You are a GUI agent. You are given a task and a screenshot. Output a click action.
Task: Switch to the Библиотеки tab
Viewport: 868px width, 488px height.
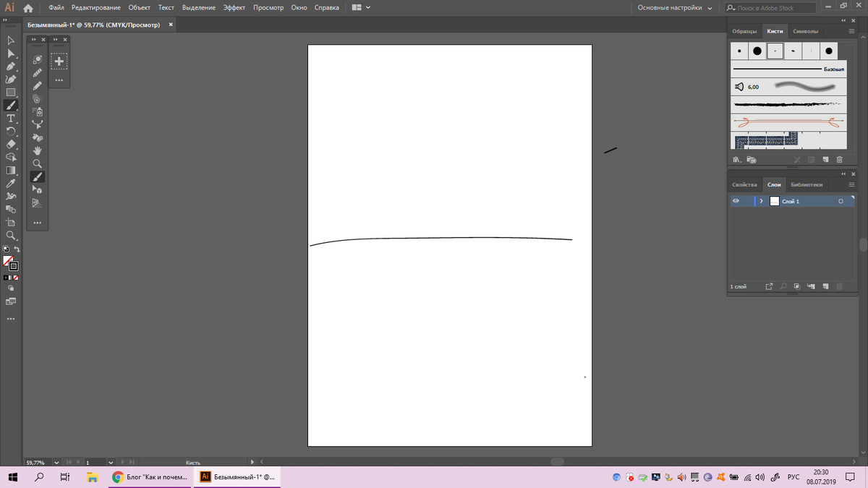coord(807,184)
